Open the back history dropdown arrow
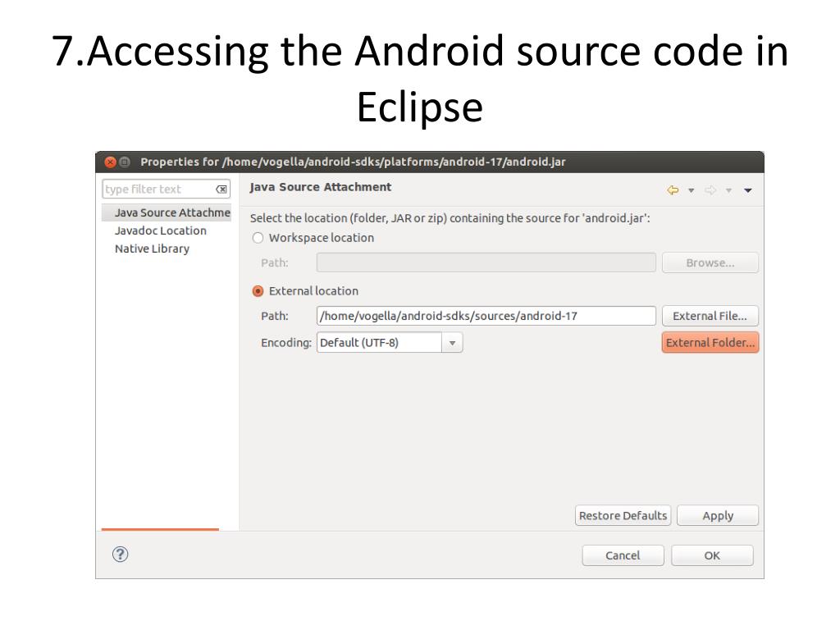The width and height of the screenshot is (840, 630). 691,190
